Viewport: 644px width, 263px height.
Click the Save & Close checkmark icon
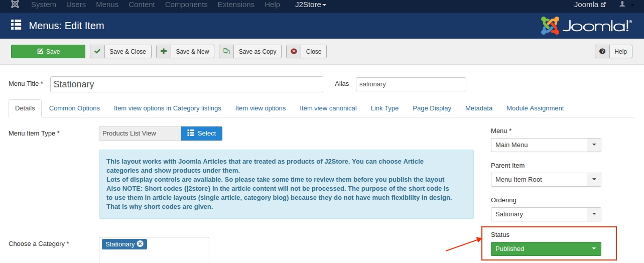click(97, 51)
